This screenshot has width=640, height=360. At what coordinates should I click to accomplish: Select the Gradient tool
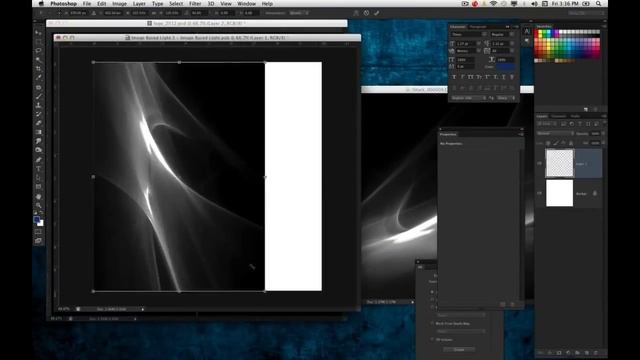38,132
